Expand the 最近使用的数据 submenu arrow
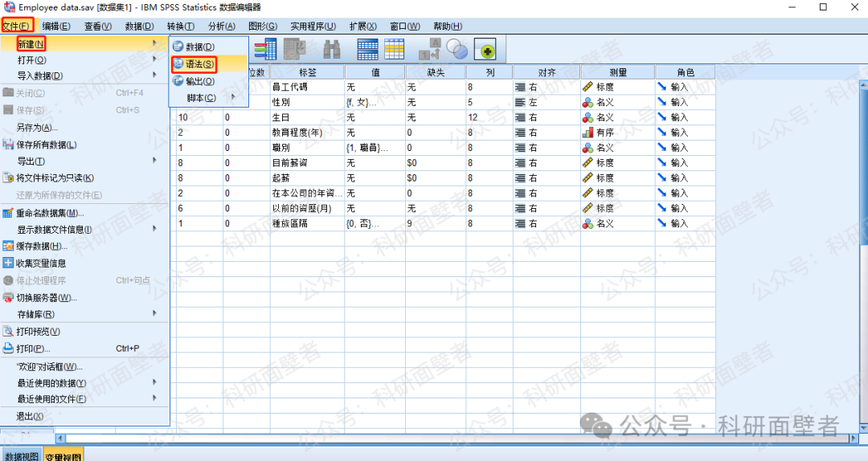 154,382
